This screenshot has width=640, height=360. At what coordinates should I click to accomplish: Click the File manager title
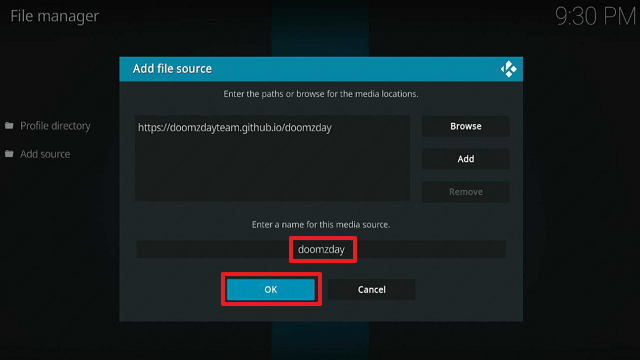54,16
